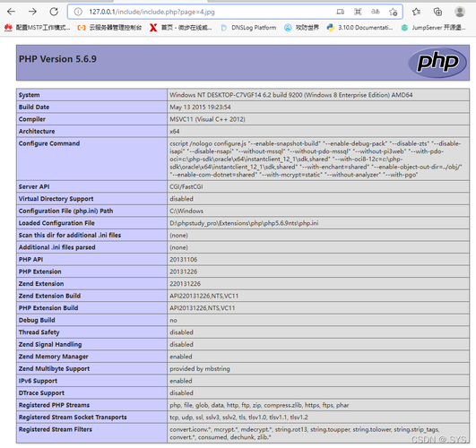Click the 'x64' architecture value
The image size is (476, 448).
(x=175, y=132)
